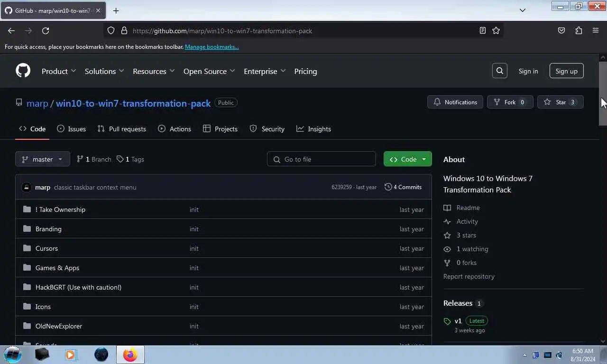Screen dimensions: 607x364
Task: Click the Readme link in About
Action: 462,208
